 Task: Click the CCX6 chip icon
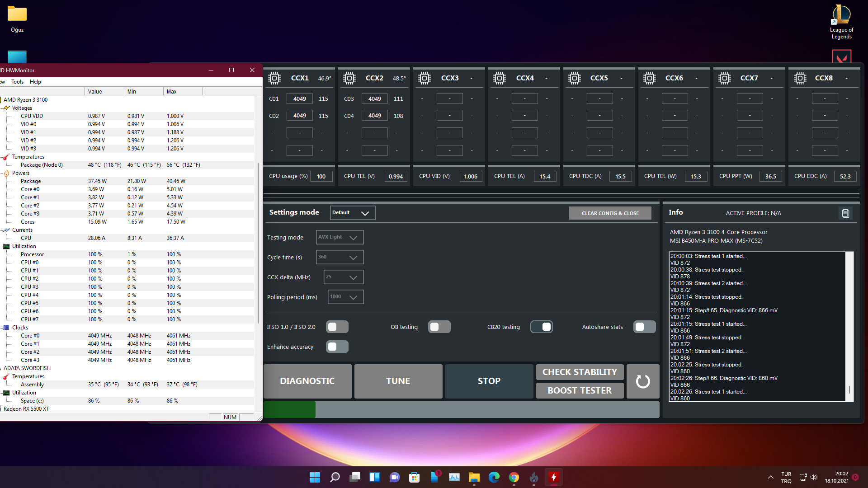(650, 78)
